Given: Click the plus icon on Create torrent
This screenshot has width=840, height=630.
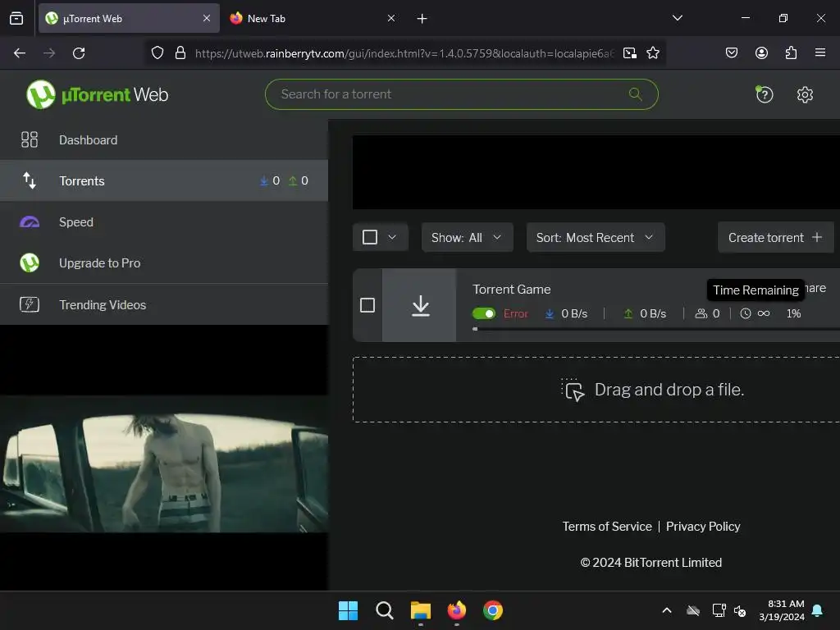Looking at the screenshot, I should click(x=817, y=237).
